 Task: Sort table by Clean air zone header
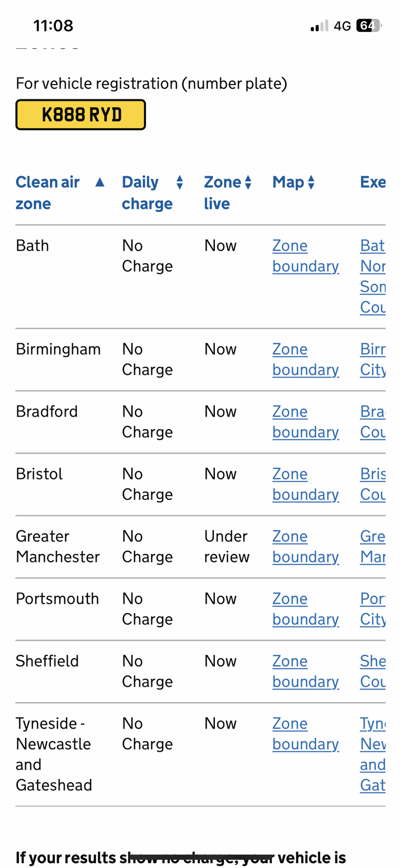pos(48,193)
